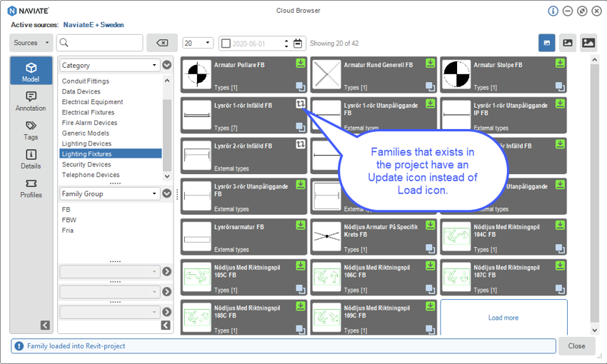Collapse the Family Group filter list
This screenshot has height=364, width=607.
point(167,193)
